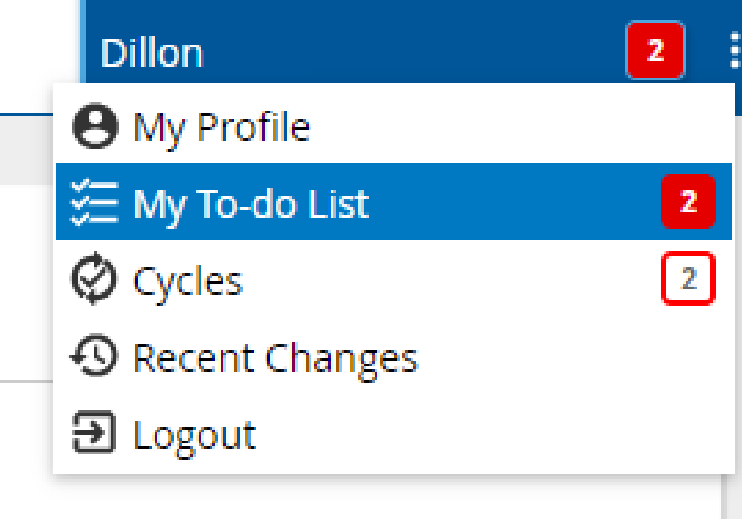Click the Logout exit-arrow icon
The height and width of the screenshot is (519, 742).
[x=95, y=434]
